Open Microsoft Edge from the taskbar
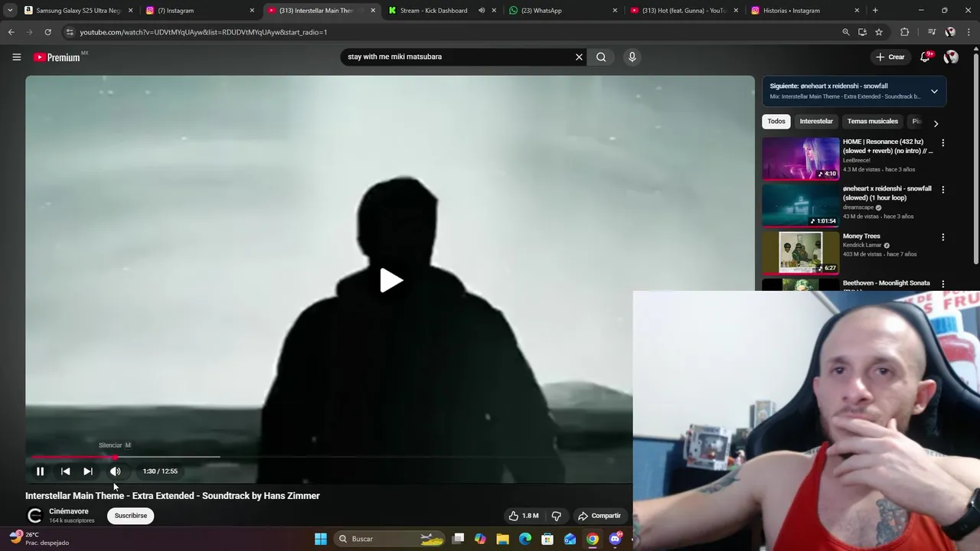Image resolution: width=980 pixels, height=551 pixels. [x=525, y=539]
